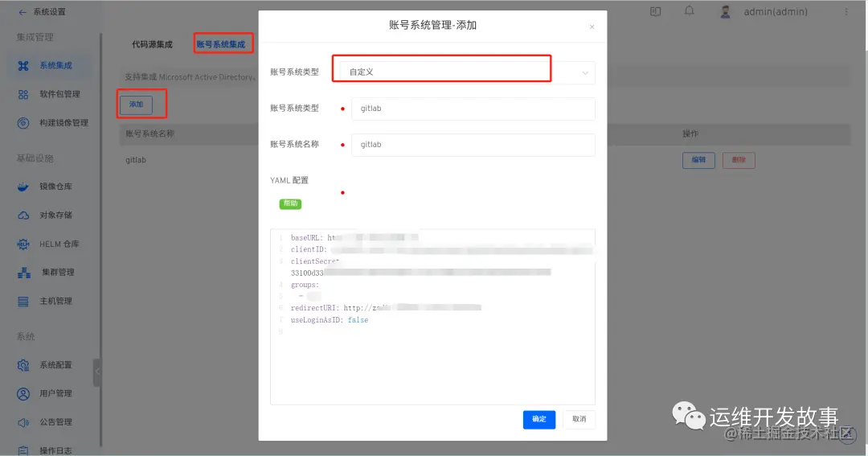Click the 操作 column header
Viewport: 868px width, 456px height.
(x=690, y=134)
